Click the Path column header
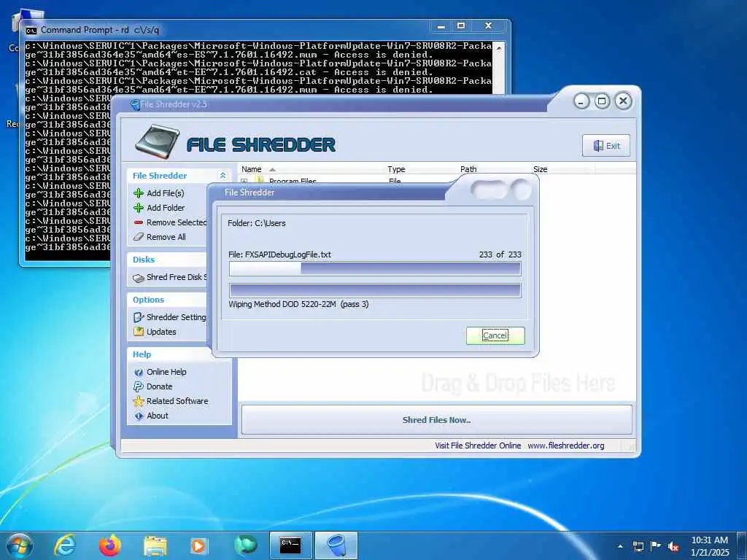This screenshot has width=747, height=560. (x=468, y=169)
